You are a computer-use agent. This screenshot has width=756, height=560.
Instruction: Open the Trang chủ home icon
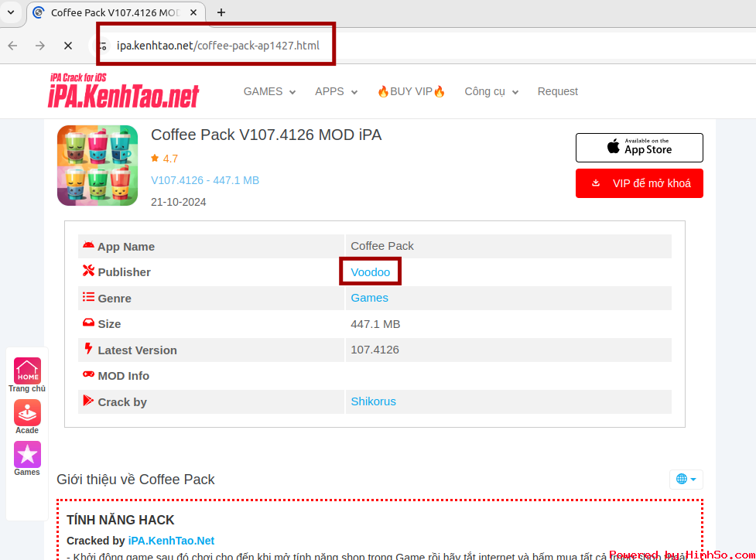click(27, 370)
